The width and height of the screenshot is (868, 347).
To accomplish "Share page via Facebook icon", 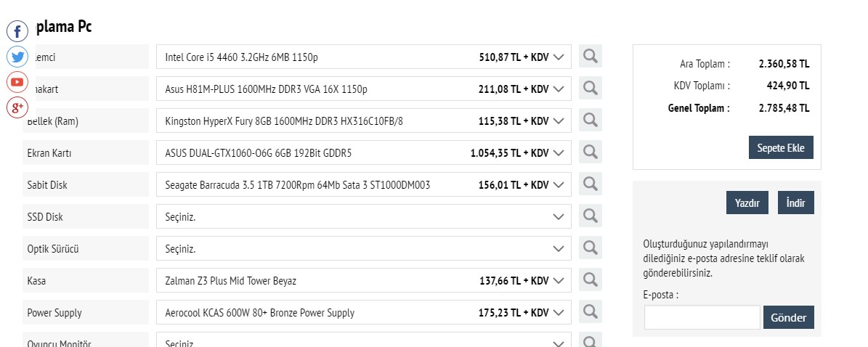I will click(17, 31).
